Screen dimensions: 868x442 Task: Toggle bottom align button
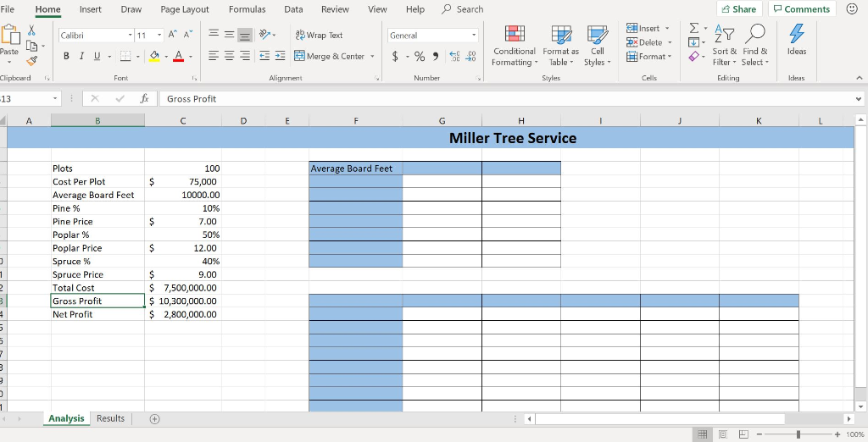(x=245, y=36)
